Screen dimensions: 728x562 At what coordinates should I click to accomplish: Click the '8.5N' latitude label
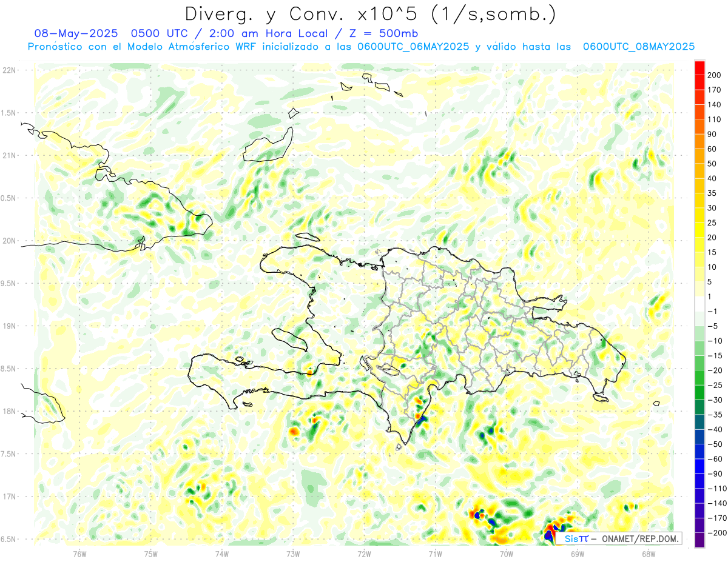click(8, 369)
